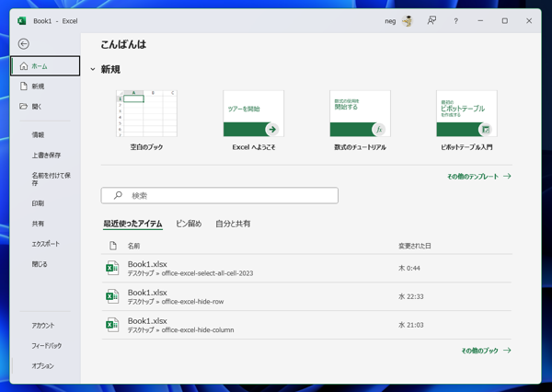Click the user profile avatar picture
This screenshot has width=552, height=392.
coord(408,21)
